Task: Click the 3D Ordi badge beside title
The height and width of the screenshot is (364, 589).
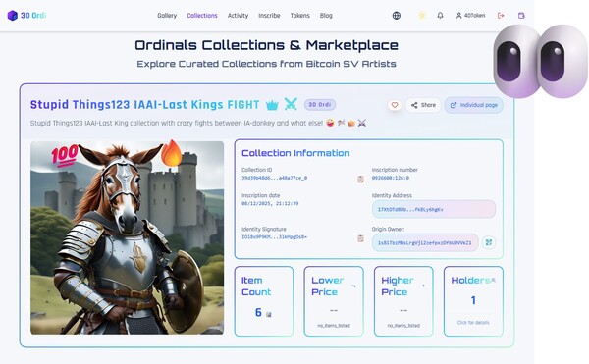Action: pos(320,105)
